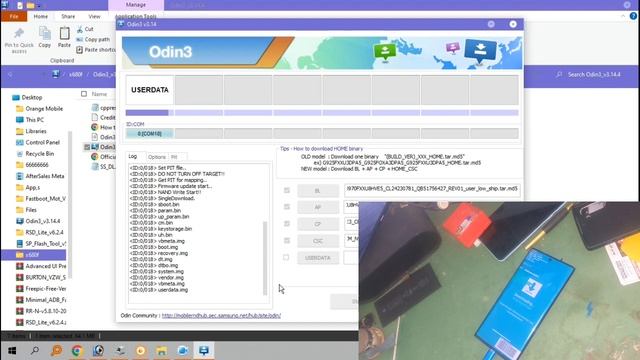Click the Paste icon in the ribbon
This screenshot has height=360, width=640.
[64, 33]
